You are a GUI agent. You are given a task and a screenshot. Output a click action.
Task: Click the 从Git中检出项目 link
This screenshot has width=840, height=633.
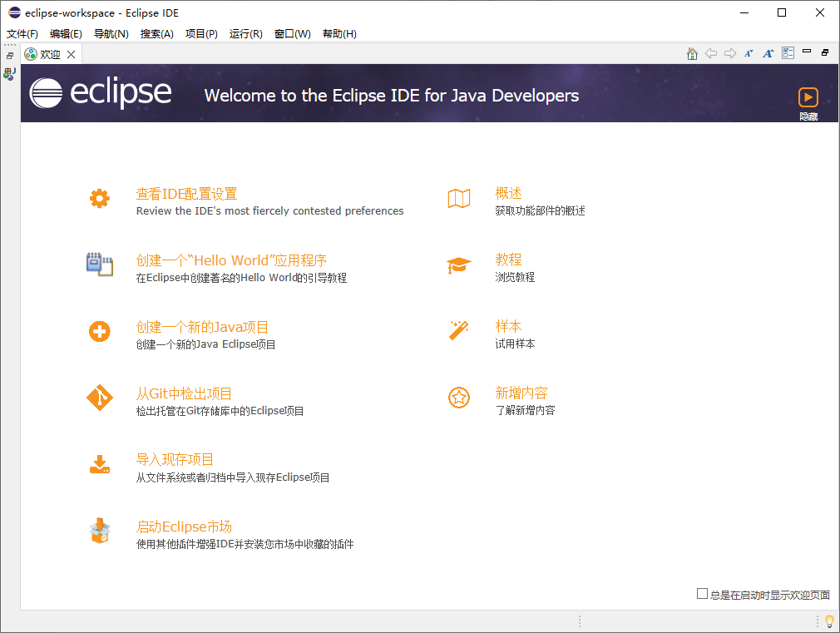pyautogui.click(x=184, y=393)
